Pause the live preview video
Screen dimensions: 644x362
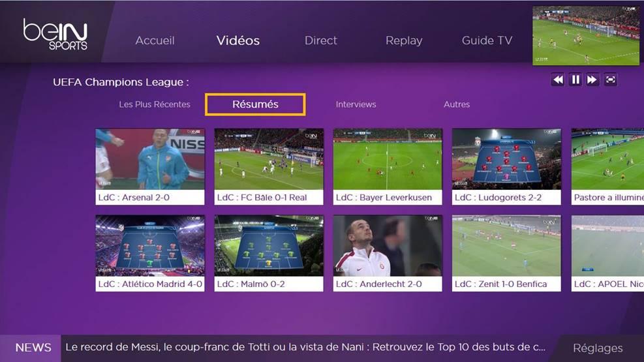click(575, 80)
